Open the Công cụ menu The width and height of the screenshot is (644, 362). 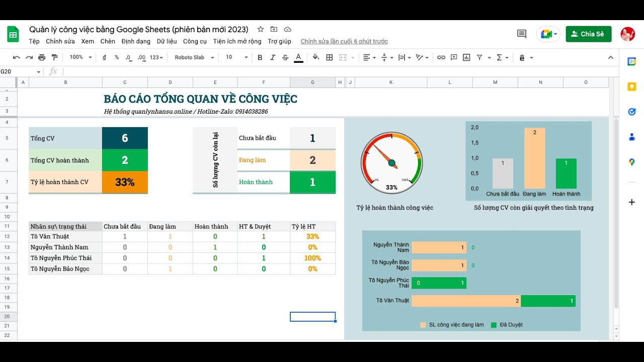[195, 41]
